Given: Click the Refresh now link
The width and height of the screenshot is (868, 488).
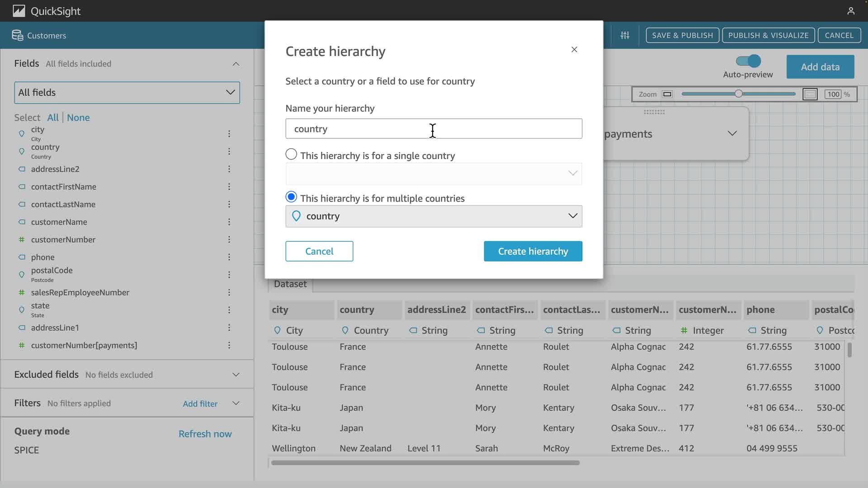Looking at the screenshot, I should click(205, 434).
